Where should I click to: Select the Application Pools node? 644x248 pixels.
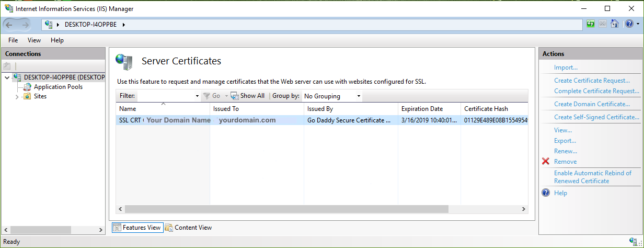click(x=58, y=87)
